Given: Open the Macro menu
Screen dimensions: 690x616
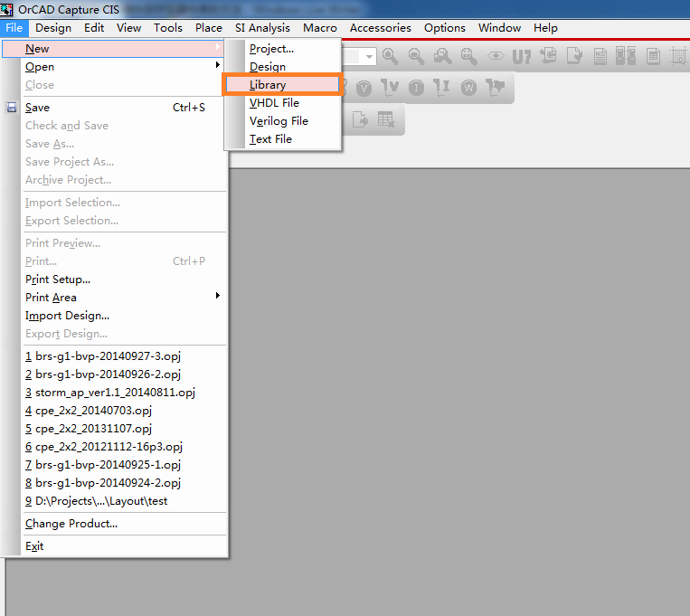Looking at the screenshot, I should click(320, 28).
